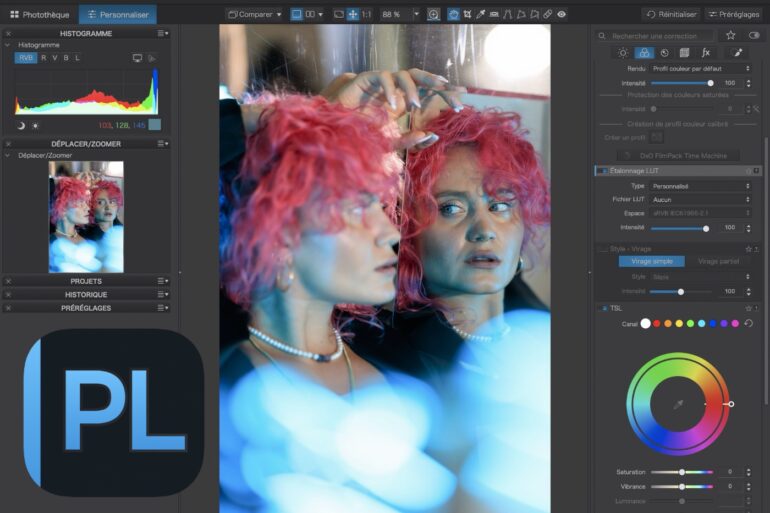Toggle the active corrections filter switch
This screenshot has width=770, height=513.
tap(753, 35)
